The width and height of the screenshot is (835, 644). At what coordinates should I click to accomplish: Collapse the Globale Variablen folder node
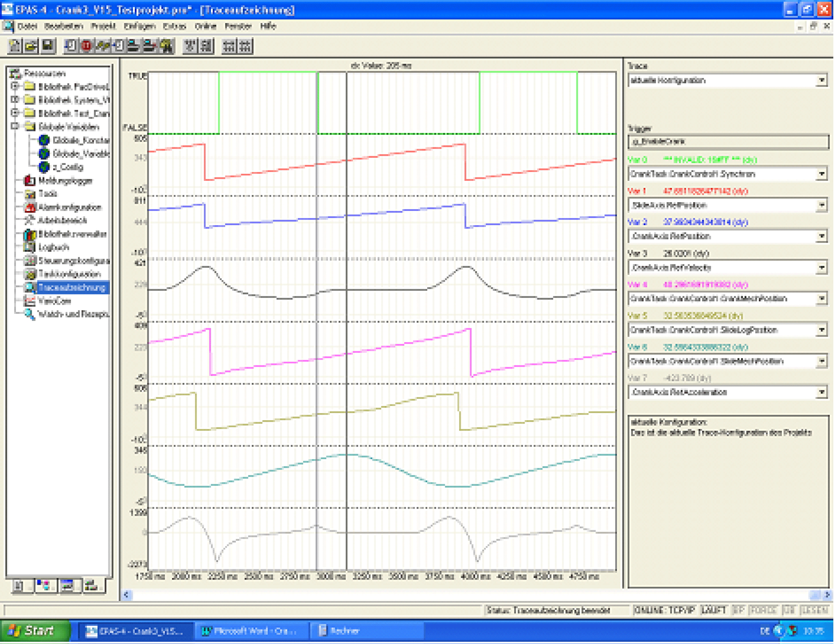(x=15, y=127)
